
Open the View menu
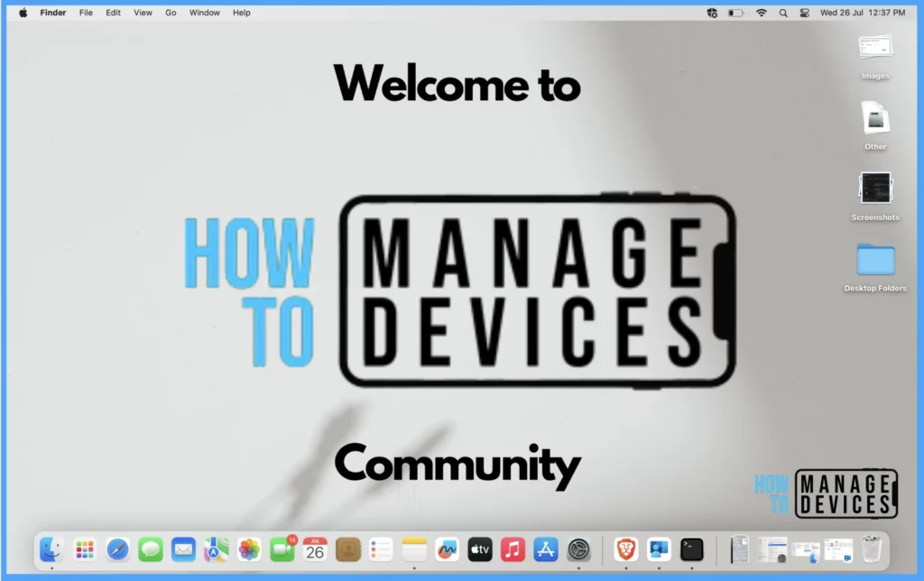(x=143, y=13)
